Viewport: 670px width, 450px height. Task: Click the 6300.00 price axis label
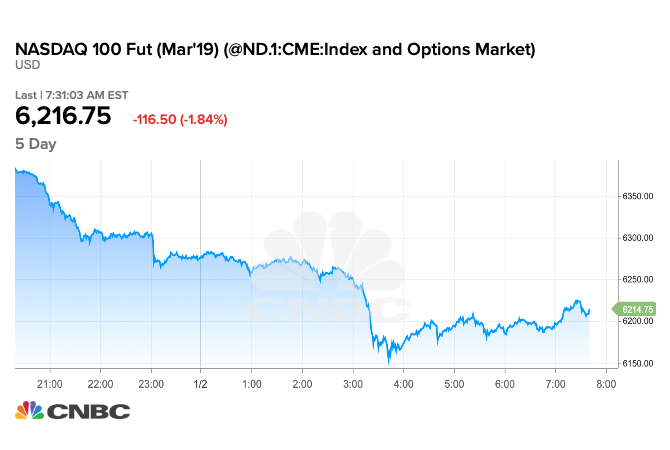[638, 238]
